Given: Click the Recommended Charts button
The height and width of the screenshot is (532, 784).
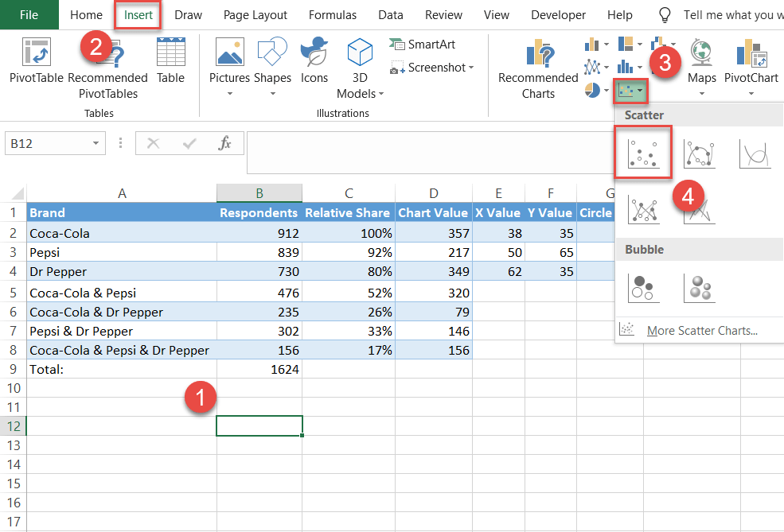Looking at the screenshot, I should [x=538, y=68].
